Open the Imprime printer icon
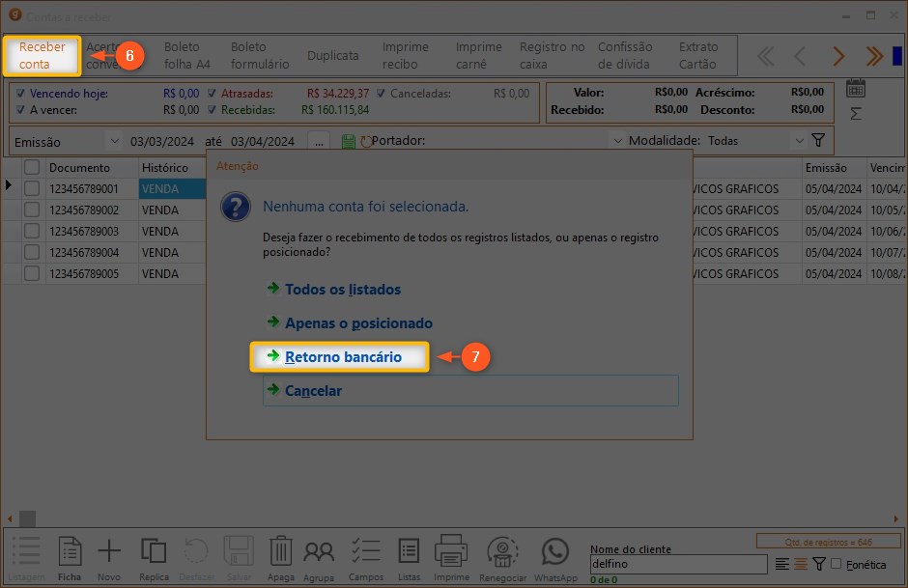 (x=451, y=554)
